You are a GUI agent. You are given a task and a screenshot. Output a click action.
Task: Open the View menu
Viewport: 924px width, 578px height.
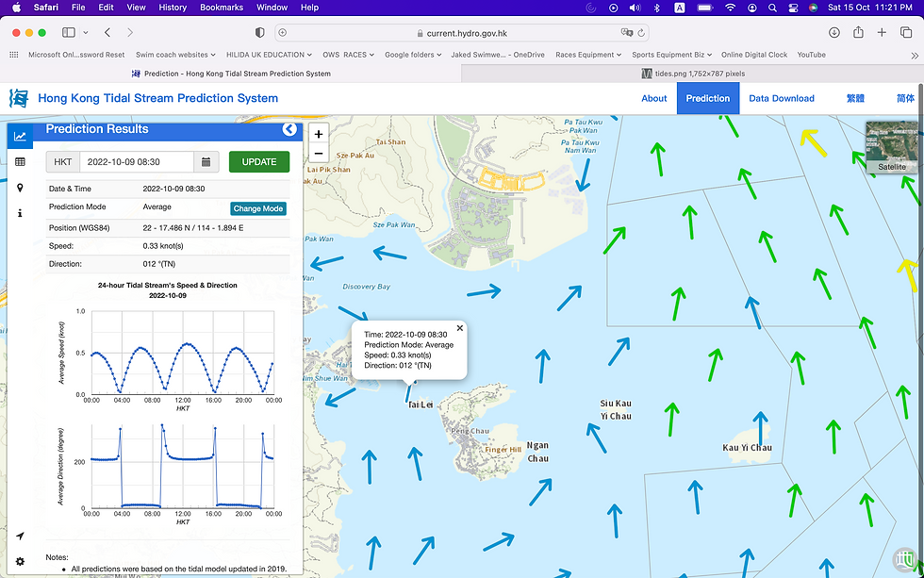pos(136,8)
